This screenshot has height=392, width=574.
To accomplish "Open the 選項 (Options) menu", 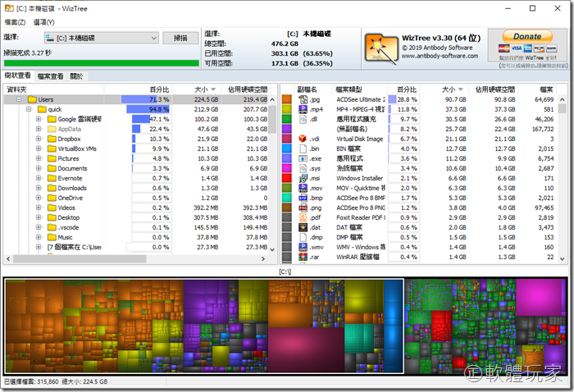I will coord(43,22).
